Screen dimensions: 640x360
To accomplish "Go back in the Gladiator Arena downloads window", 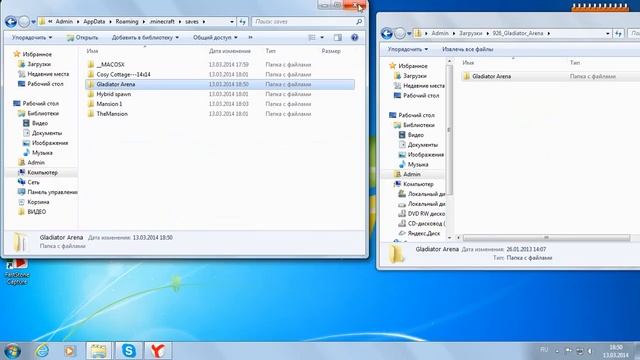I will tap(387, 33).
